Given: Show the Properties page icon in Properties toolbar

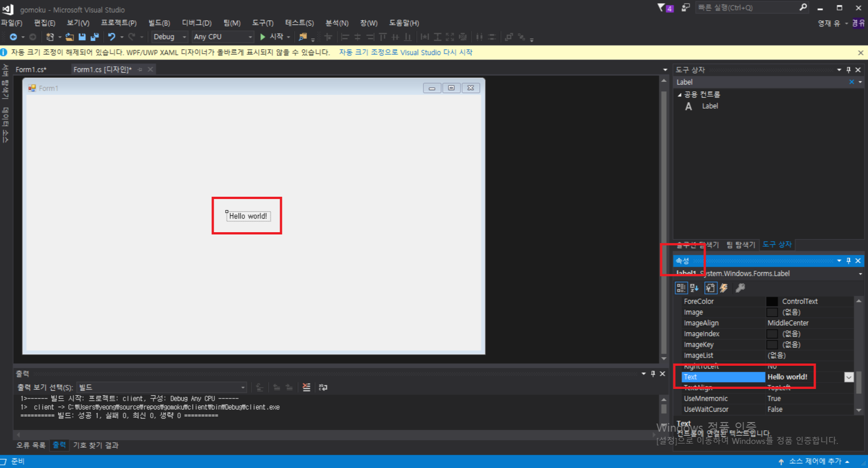Looking at the screenshot, I should coord(710,288).
